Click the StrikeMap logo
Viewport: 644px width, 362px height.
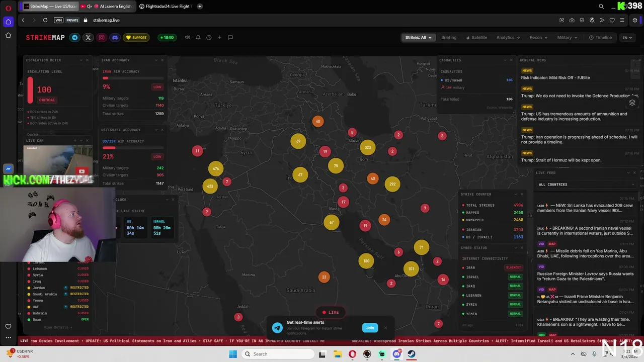coord(45,37)
